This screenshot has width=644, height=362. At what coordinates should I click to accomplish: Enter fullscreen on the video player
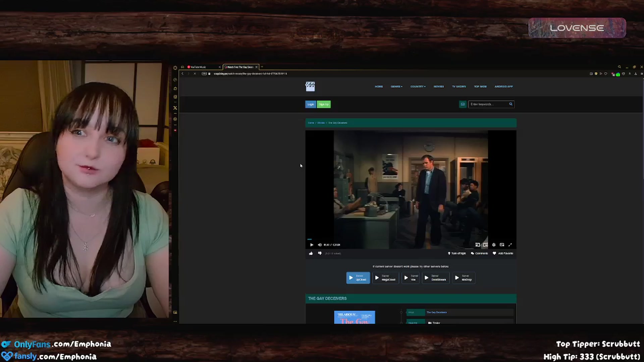(510, 245)
